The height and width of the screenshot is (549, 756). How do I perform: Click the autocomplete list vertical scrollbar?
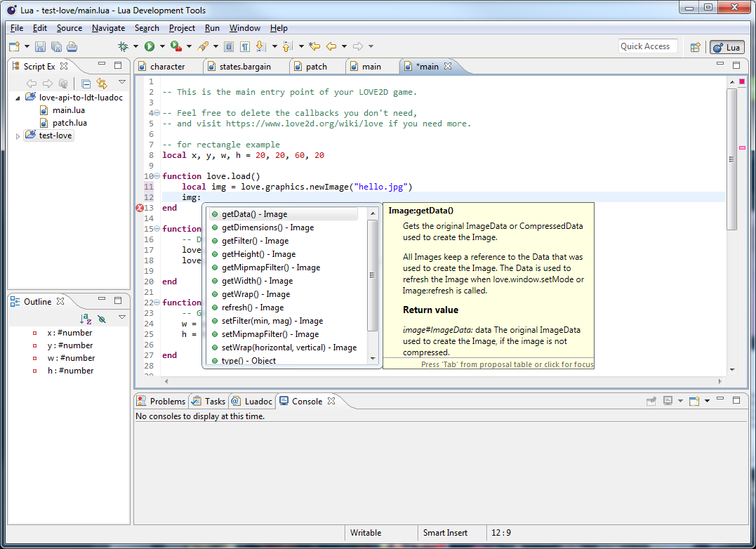[x=373, y=276]
